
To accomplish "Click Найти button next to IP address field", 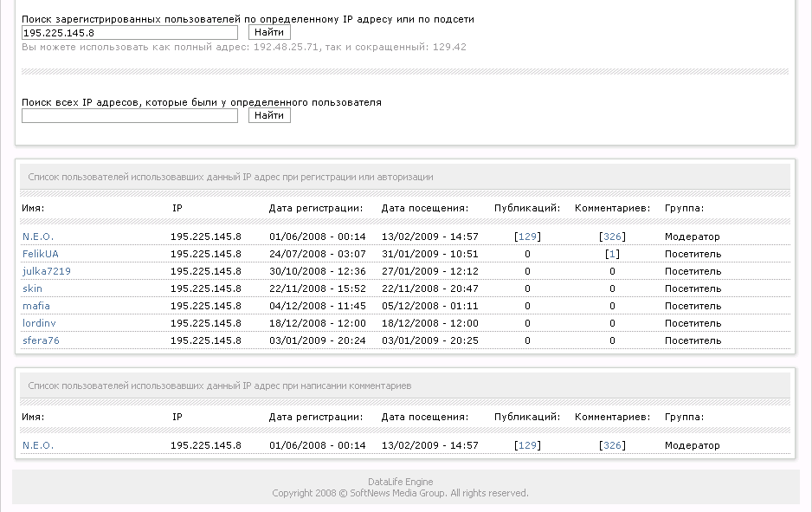I will tap(269, 32).
